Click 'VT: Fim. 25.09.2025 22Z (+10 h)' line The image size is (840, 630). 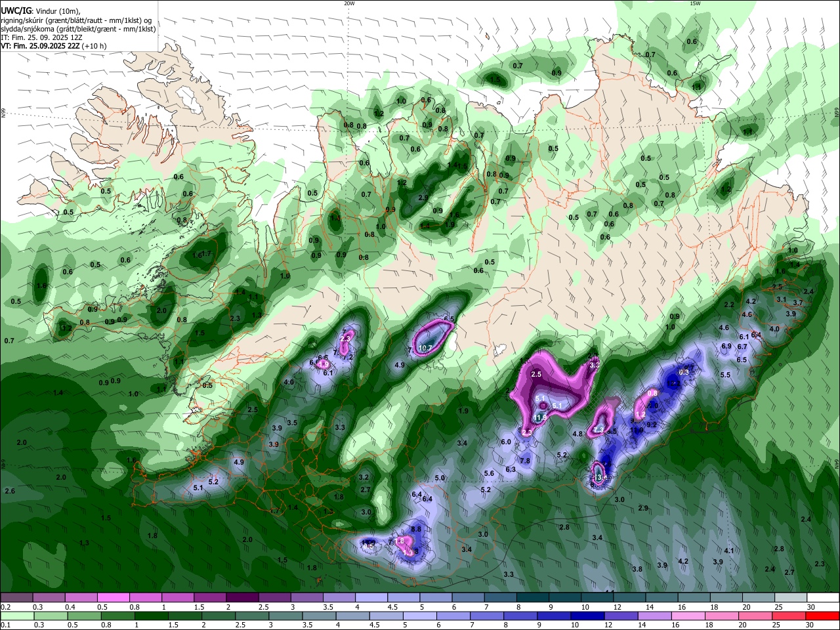coord(53,46)
